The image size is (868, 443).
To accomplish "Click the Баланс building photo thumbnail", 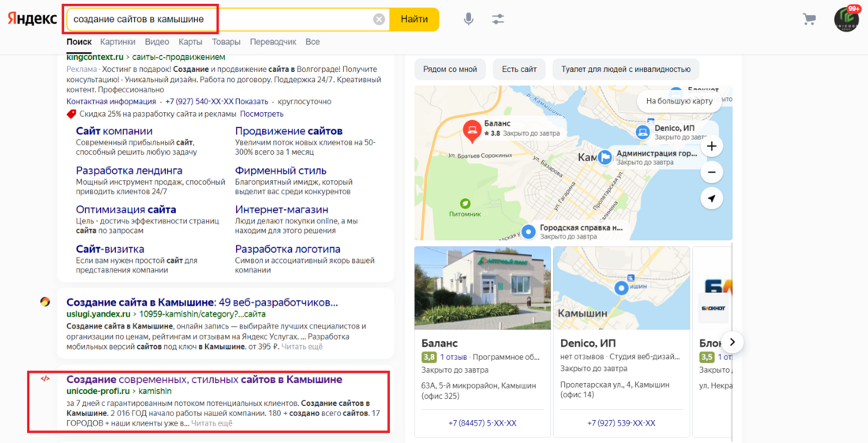I will [x=482, y=288].
